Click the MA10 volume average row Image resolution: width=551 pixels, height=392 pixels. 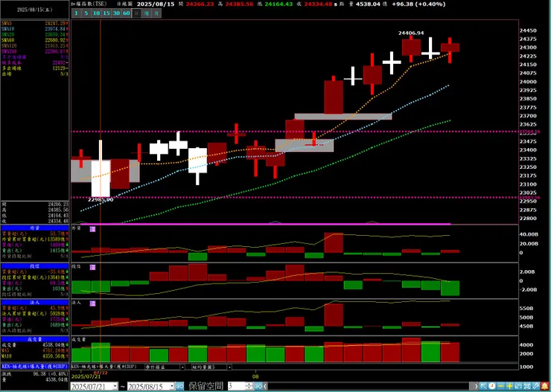(x=35, y=356)
